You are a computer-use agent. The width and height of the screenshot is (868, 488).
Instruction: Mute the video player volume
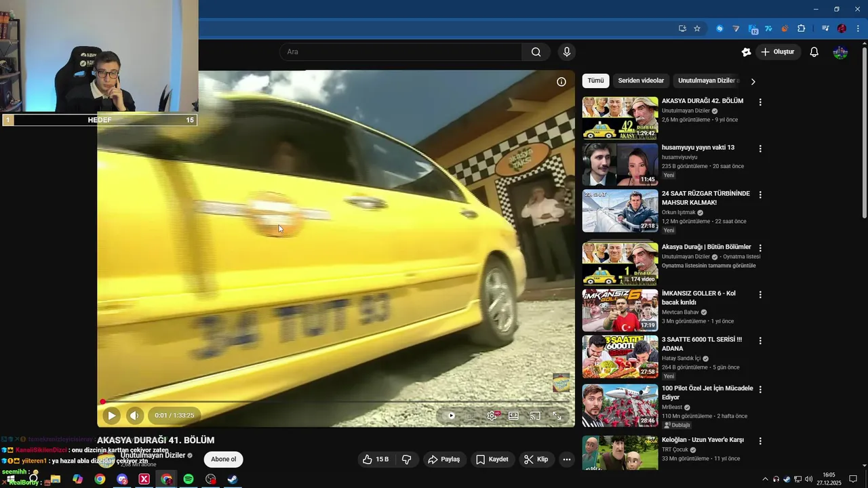click(x=134, y=415)
